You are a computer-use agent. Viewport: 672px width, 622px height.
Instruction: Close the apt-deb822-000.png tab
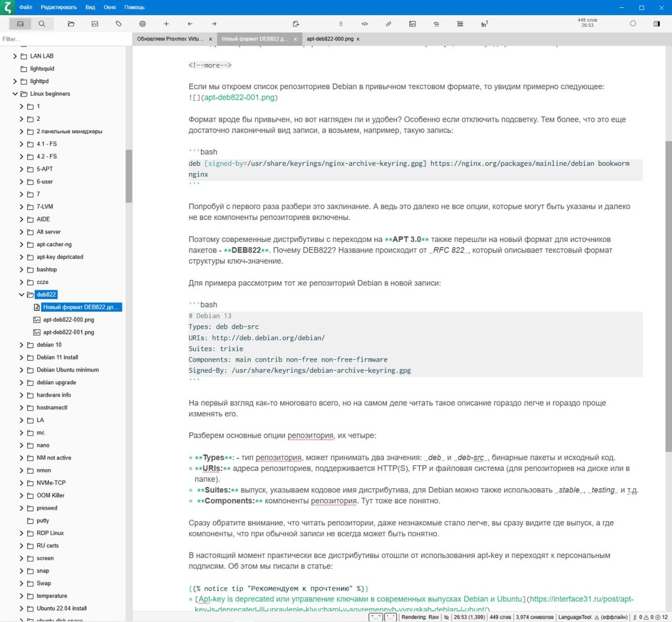click(358, 39)
